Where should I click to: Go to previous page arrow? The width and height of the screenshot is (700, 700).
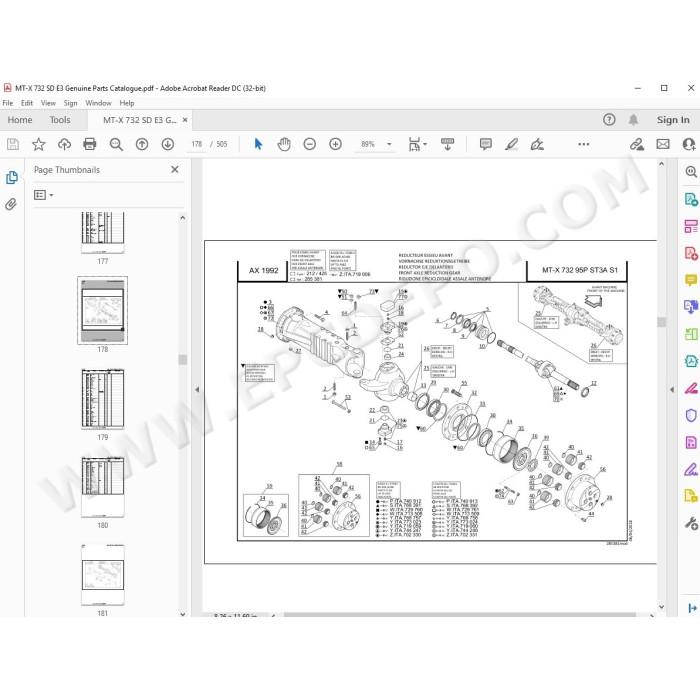[x=142, y=144]
